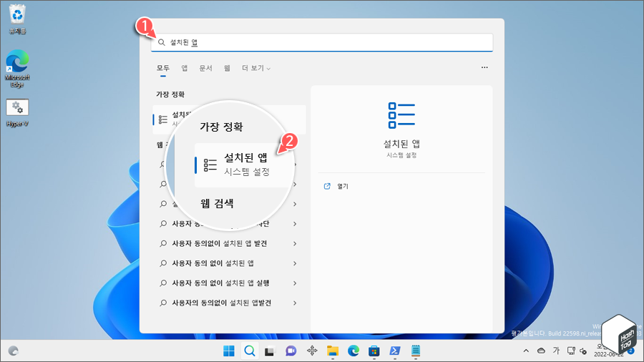Open the network tray icon
Viewport: 644px width, 362px height.
coord(571,351)
